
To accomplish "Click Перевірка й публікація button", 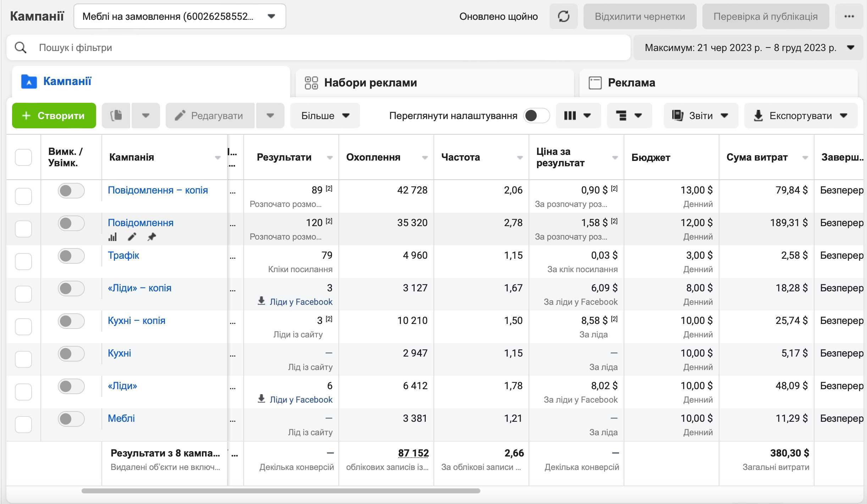I will point(766,16).
